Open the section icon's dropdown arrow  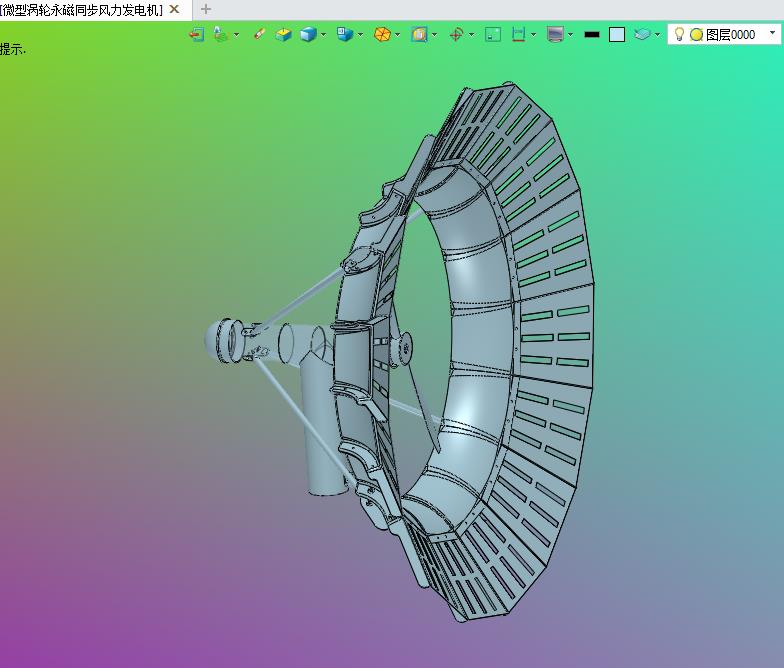[534, 34]
